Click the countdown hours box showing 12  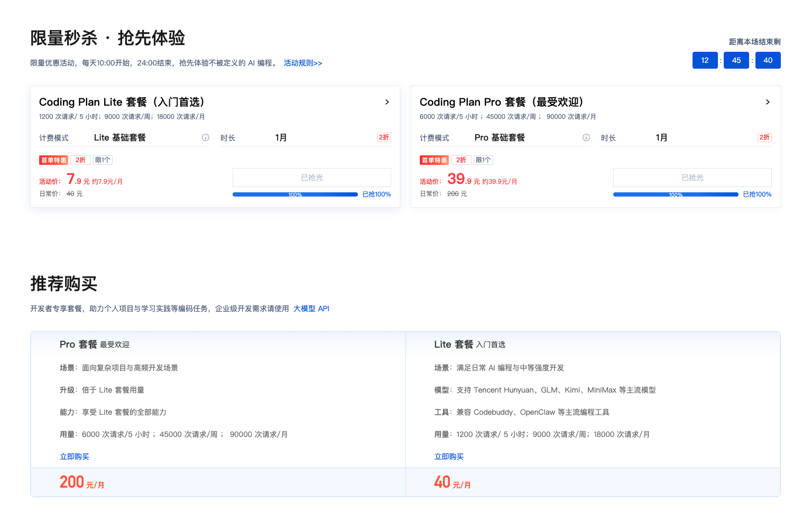pyautogui.click(x=705, y=60)
